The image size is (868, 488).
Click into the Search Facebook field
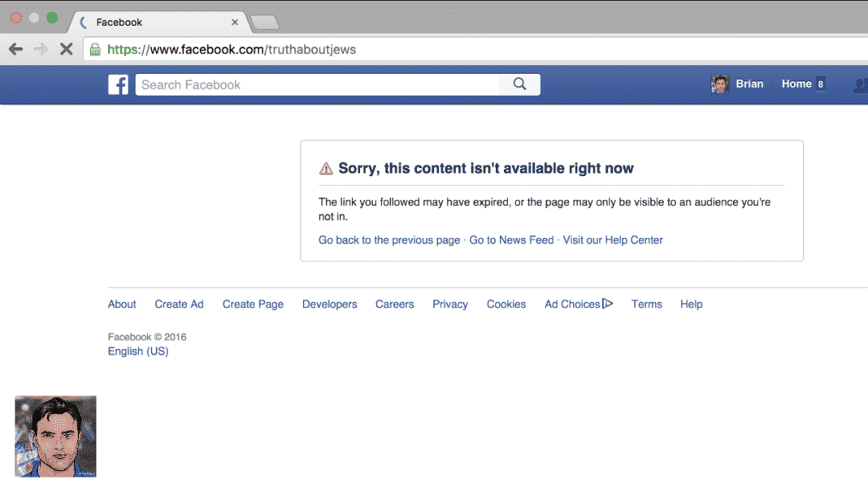click(317, 84)
